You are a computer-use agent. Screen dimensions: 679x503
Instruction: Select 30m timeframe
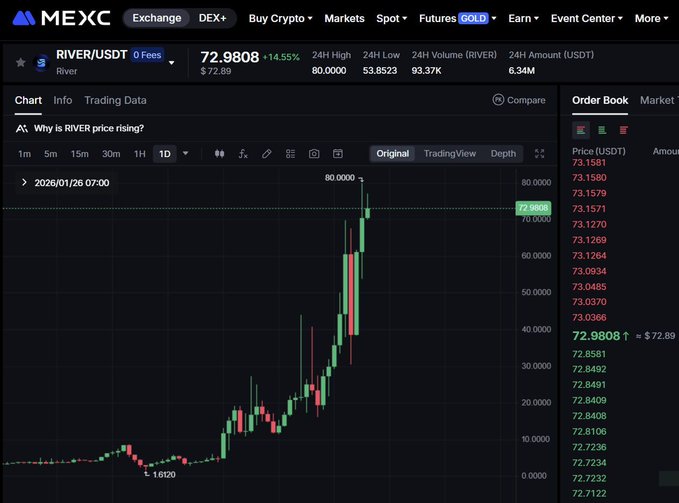[111, 154]
